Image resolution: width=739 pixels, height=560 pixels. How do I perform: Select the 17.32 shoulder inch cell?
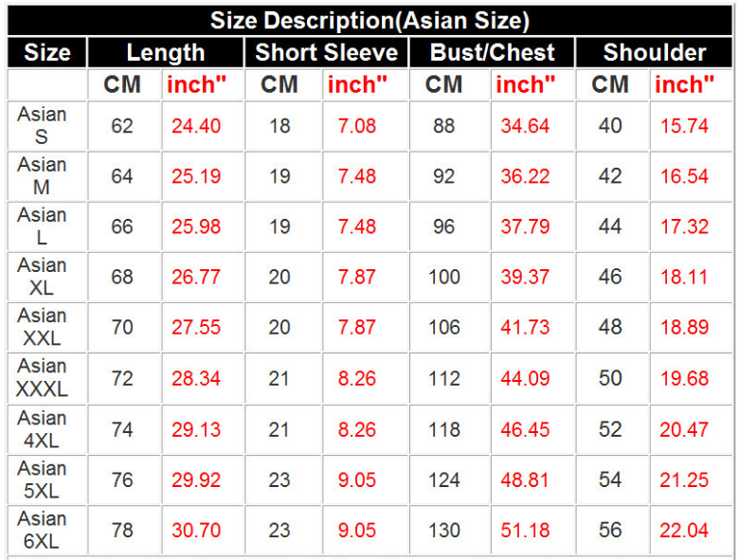pyautogui.click(x=684, y=226)
